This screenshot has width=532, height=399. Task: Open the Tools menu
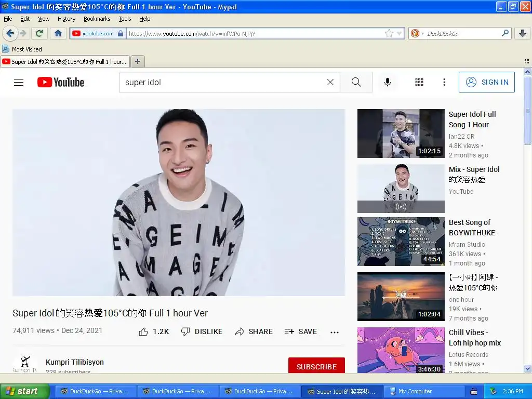click(125, 19)
